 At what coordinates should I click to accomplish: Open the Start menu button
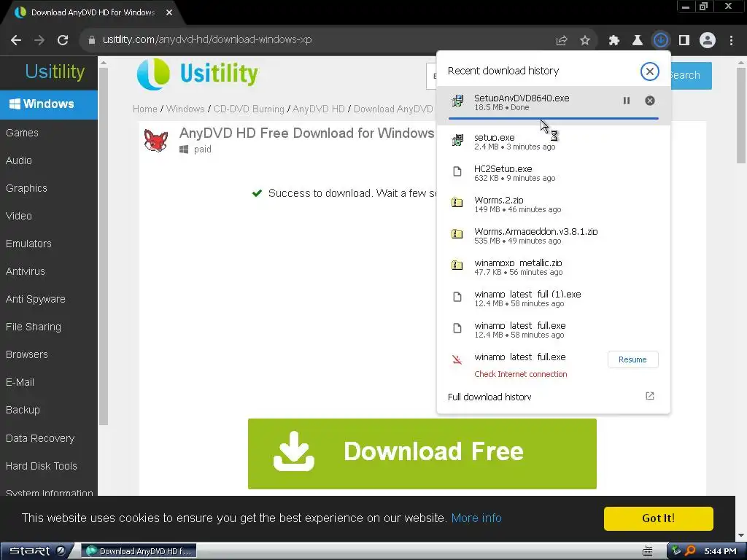(36, 551)
